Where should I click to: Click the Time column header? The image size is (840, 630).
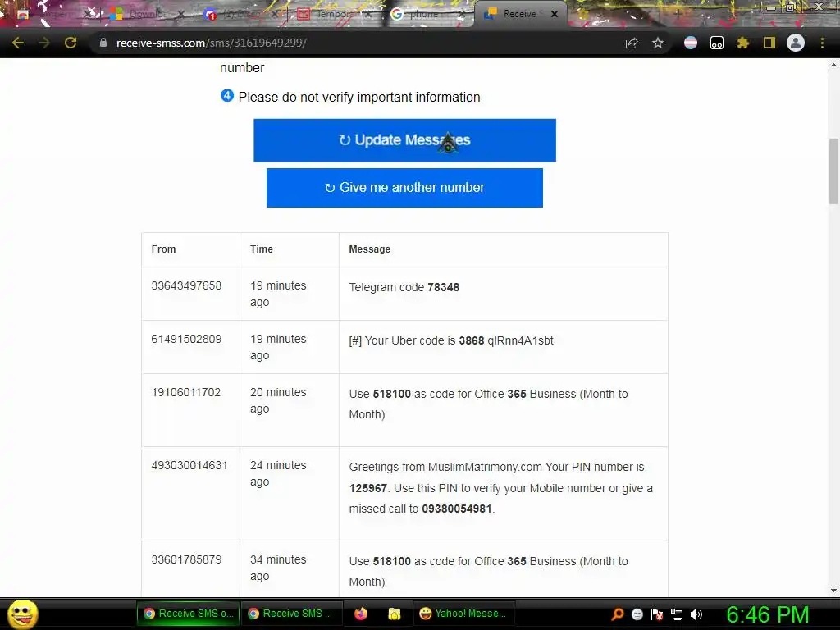[x=262, y=249]
